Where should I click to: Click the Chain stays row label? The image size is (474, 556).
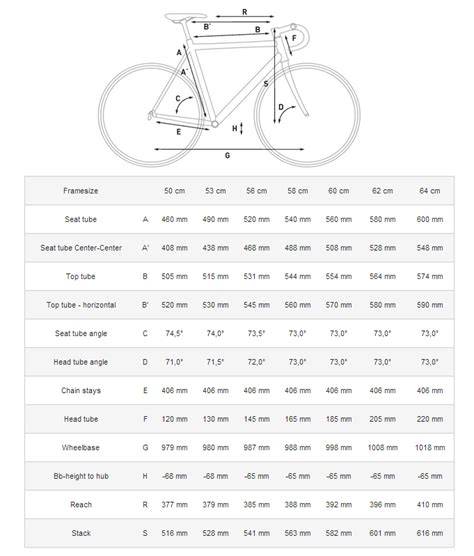(81, 390)
